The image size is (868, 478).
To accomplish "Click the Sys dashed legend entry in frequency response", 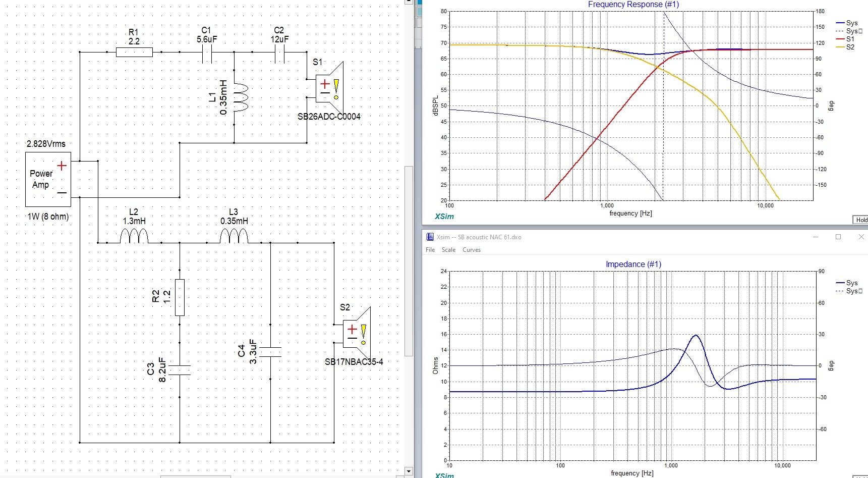I will pos(849,31).
